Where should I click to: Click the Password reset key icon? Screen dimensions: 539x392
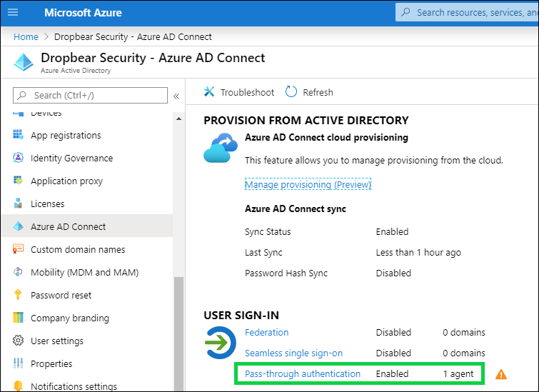tap(18, 295)
